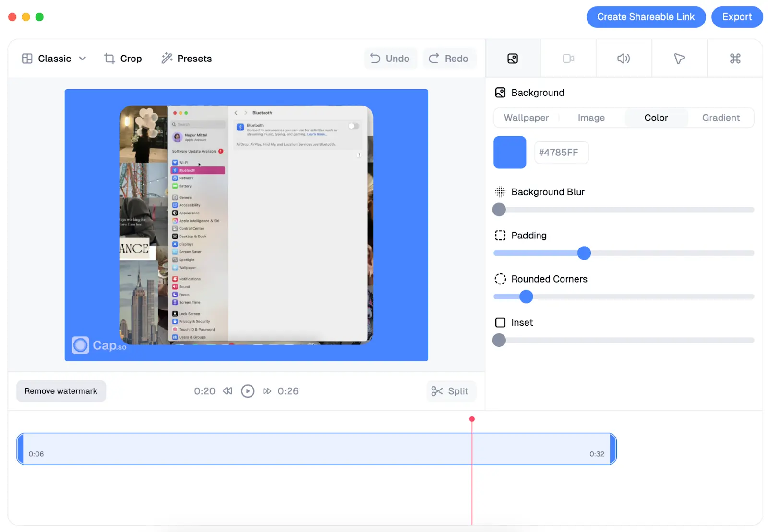Select the Color background tab

coord(656,118)
